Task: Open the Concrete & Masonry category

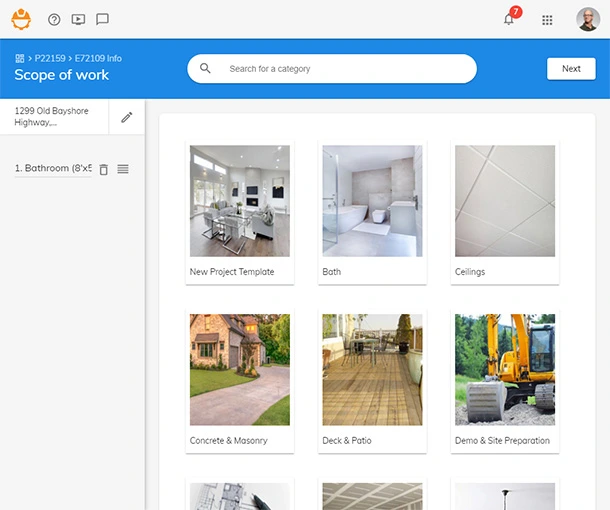Action: tap(240, 381)
